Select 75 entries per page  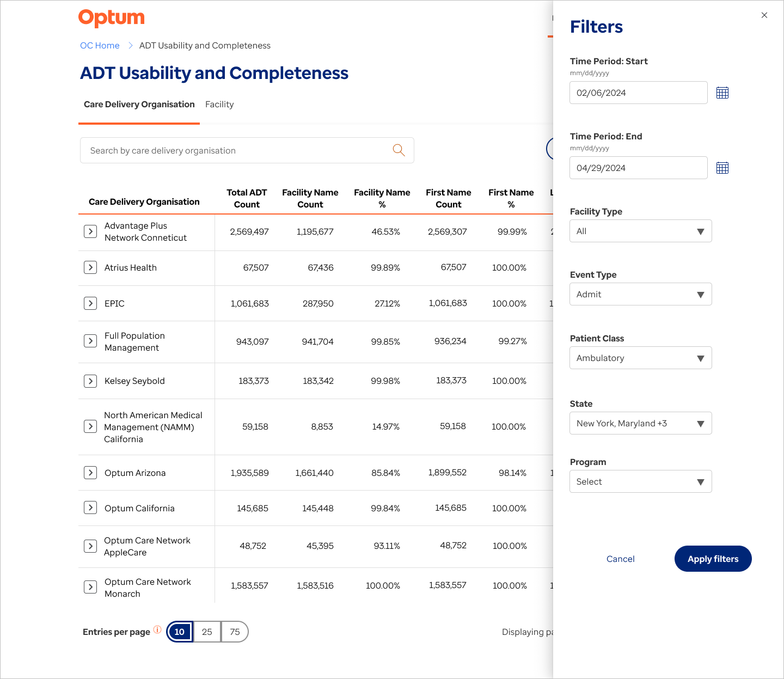235,632
